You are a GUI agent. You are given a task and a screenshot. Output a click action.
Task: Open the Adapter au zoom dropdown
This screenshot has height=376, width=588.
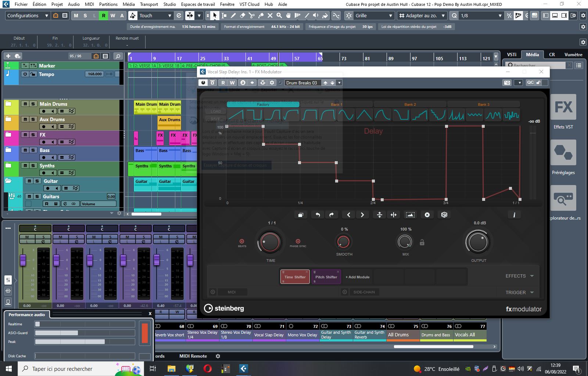(422, 15)
